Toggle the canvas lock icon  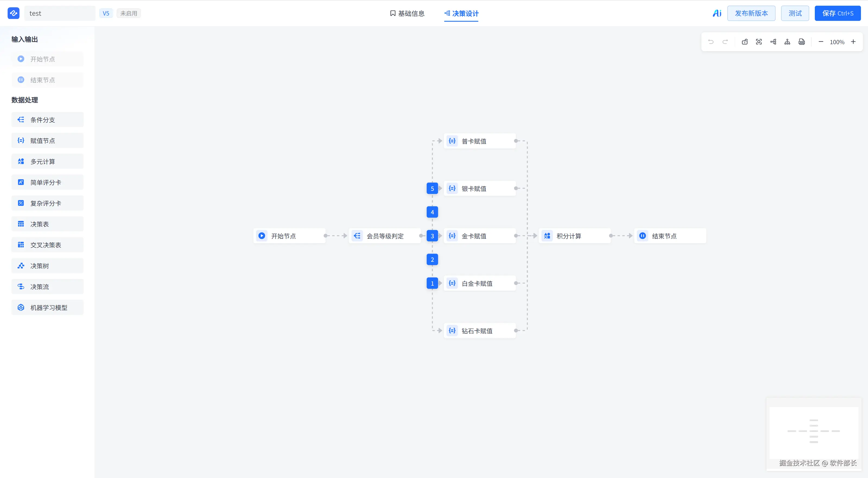[x=745, y=42]
